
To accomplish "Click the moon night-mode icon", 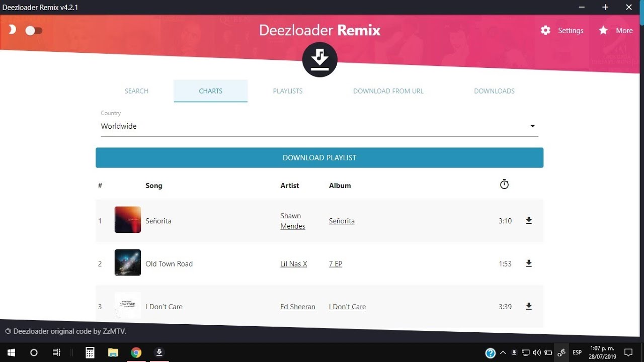I will point(12,30).
